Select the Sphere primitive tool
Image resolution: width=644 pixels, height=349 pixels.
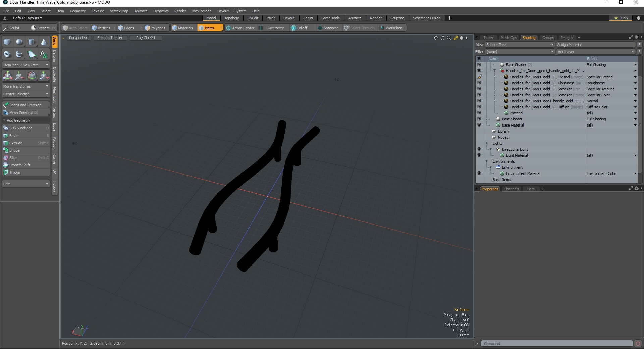pyautogui.click(x=19, y=42)
